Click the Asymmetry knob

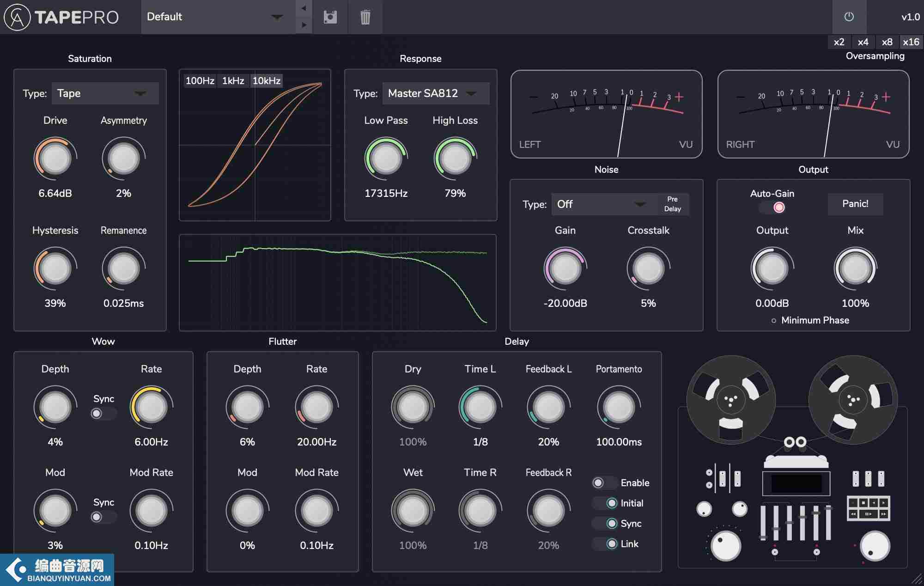123,159
